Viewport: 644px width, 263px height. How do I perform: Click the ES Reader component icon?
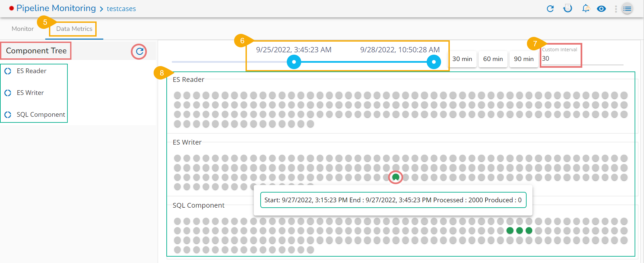point(8,71)
